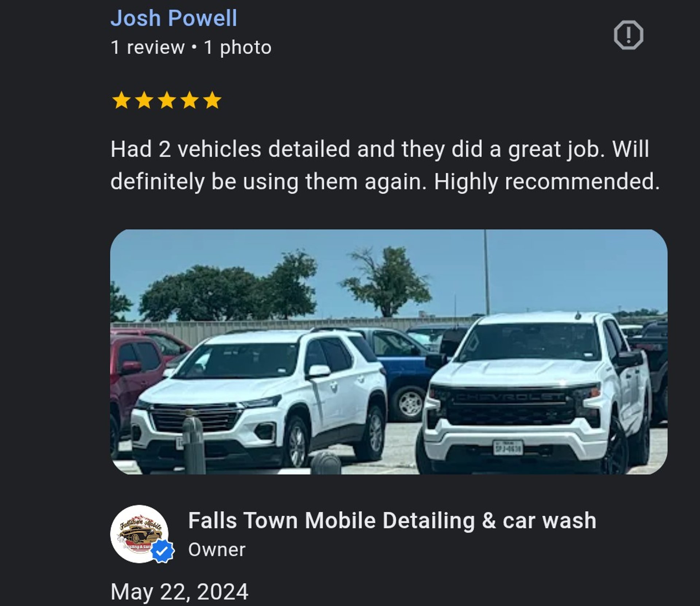Flag this review with the report icon

click(x=628, y=35)
